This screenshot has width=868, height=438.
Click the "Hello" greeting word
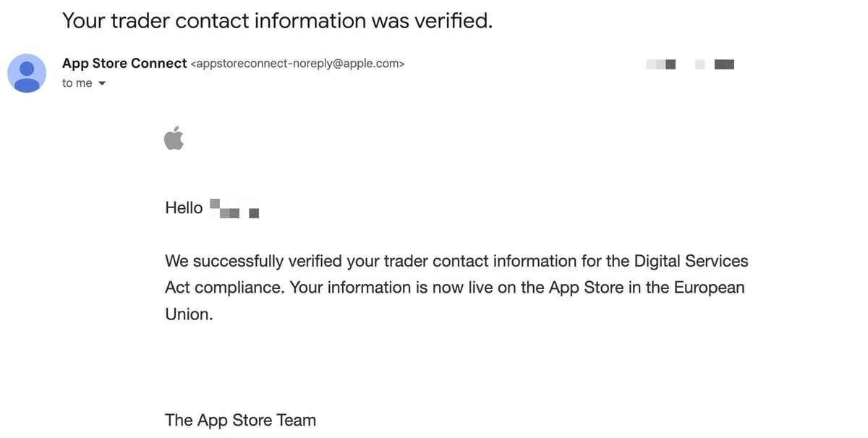pos(184,208)
